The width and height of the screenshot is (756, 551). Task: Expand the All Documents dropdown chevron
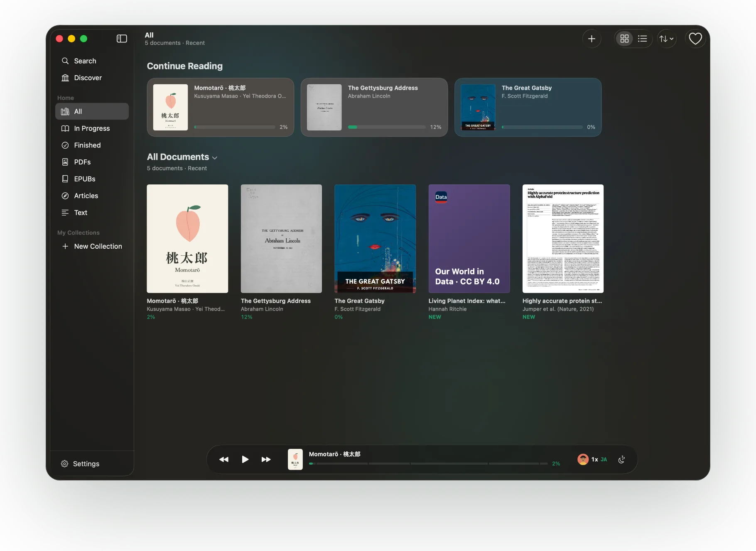[x=215, y=158]
